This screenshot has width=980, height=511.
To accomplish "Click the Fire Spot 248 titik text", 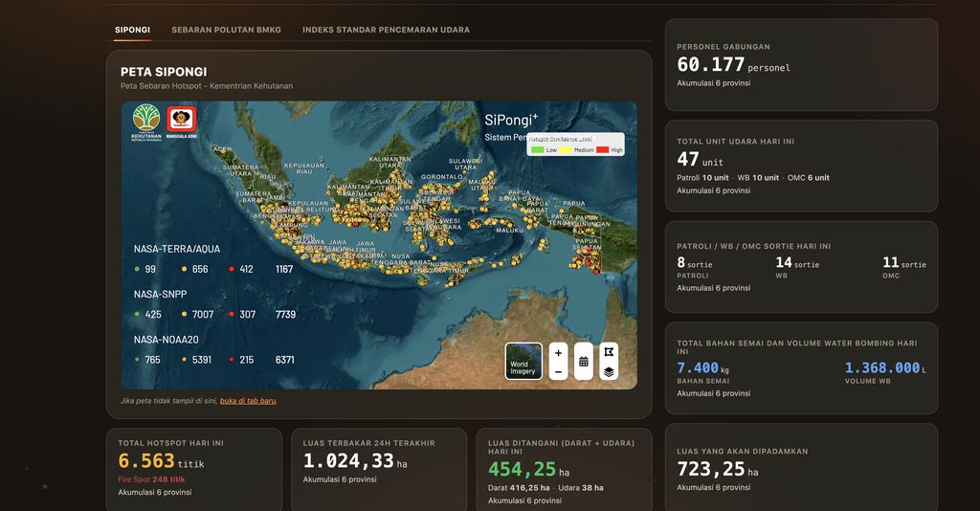I will 152,479.
